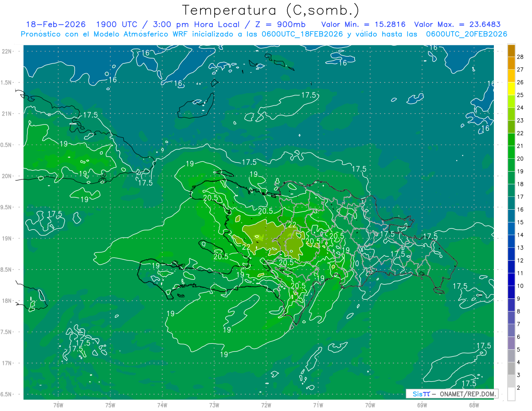Viewport: 532px width, 411px height.
Task: Click the latitude axis label "22N"
Action: pyautogui.click(x=8, y=51)
